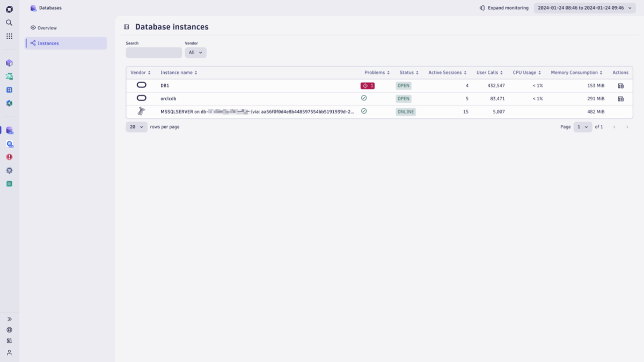Click the red Problems app icon
This screenshot has height=362, width=644.
click(x=9, y=157)
